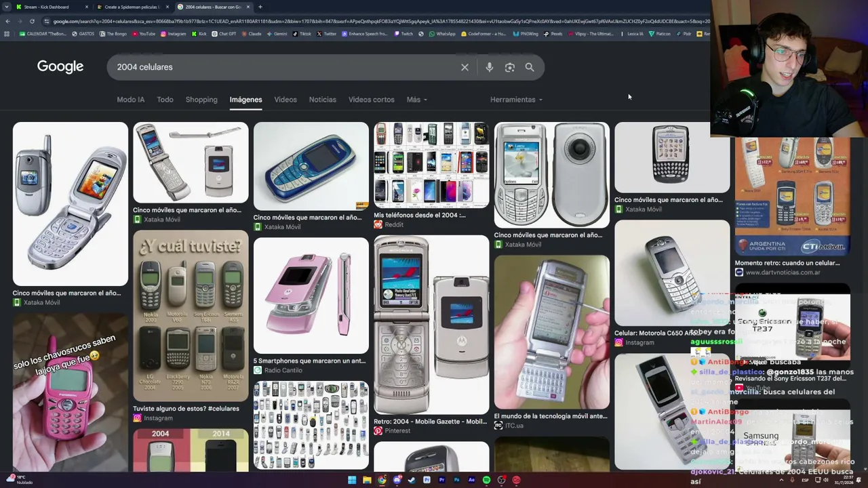Viewport: 868px width, 488px height.
Task: Open the blue Nokia phone image result
Action: (311, 166)
